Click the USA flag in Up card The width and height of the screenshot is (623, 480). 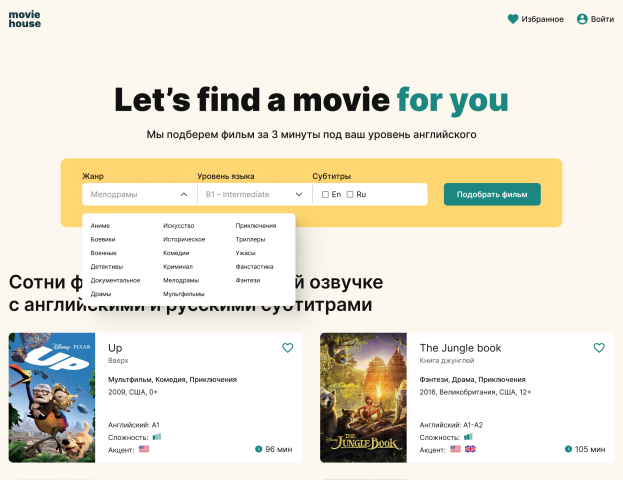[144, 449]
